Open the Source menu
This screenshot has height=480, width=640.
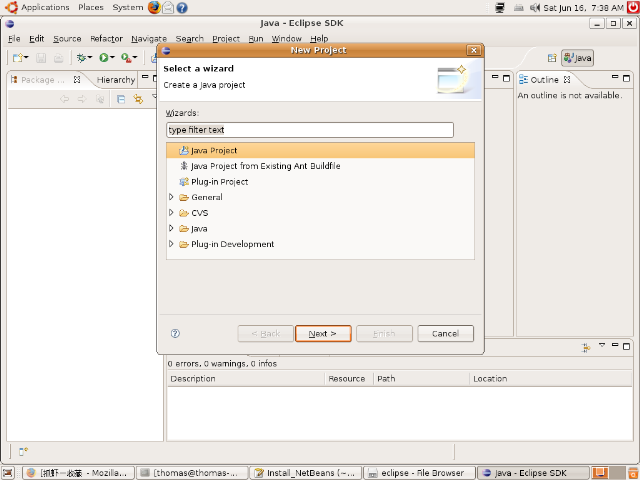[67, 39]
